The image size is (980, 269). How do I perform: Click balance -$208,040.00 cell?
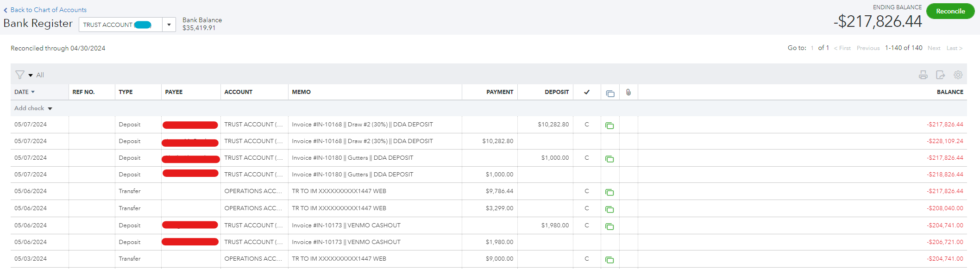click(x=945, y=208)
